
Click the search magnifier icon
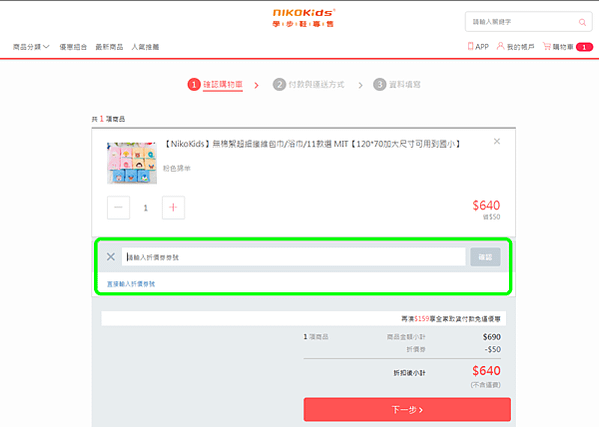coord(582,22)
